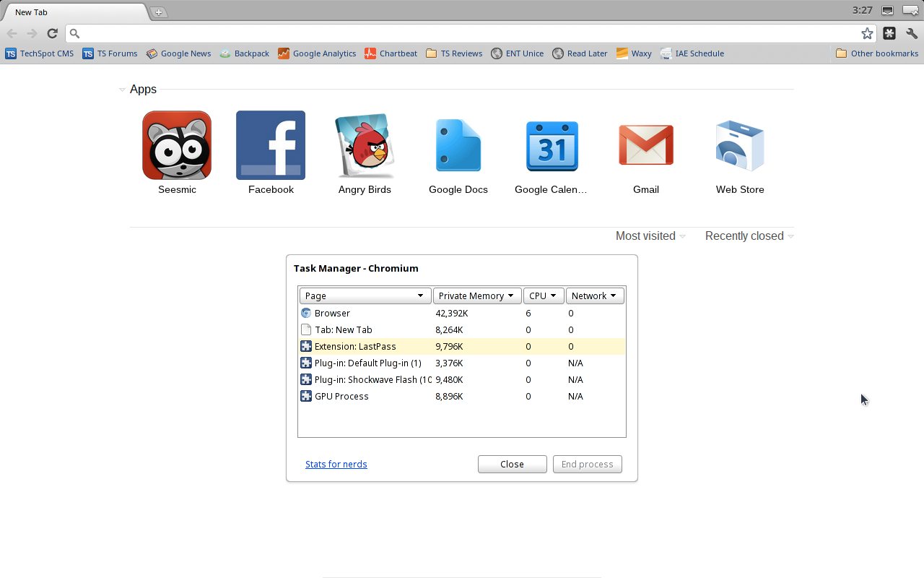Open the LastPass extension icon

889,33
